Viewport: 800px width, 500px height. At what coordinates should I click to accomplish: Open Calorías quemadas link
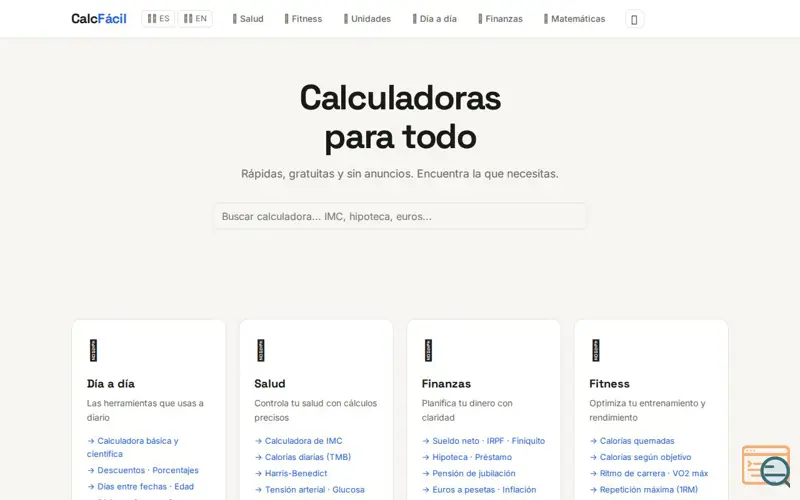pyautogui.click(x=632, y=441)
